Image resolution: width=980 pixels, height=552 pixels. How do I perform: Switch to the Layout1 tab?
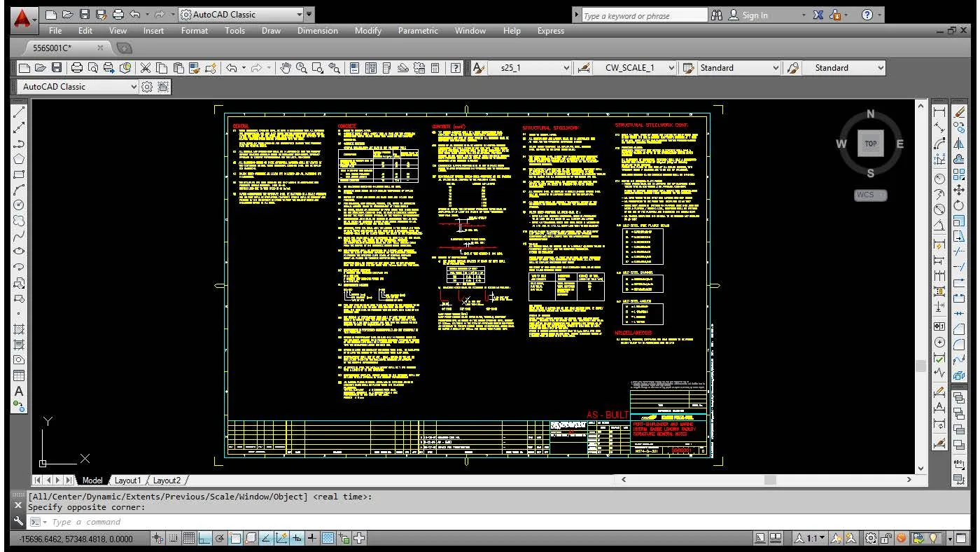point(128,481)
